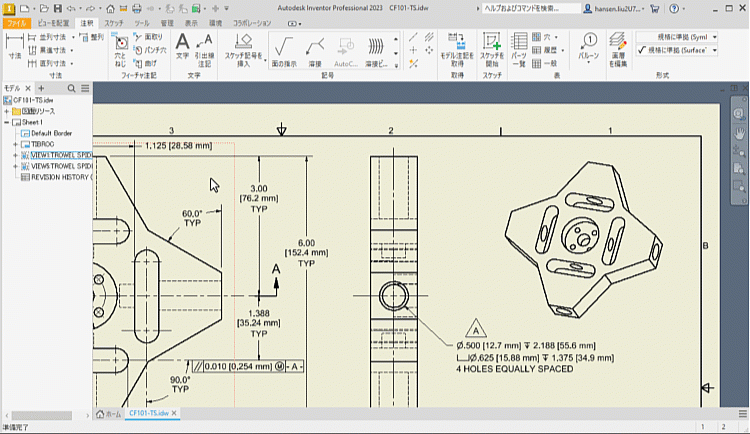Open the 規格に準拠 (Surface) layer dropdown
This screenshot has width=750, height=434.
713,50
